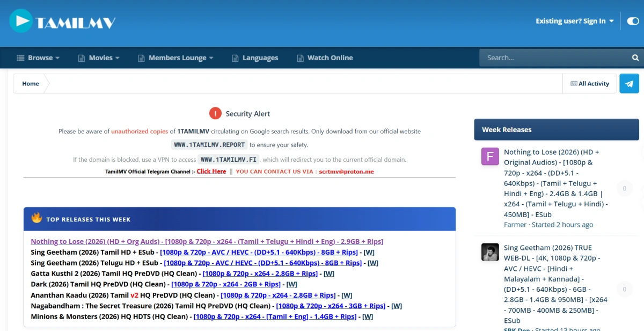Click the purple F avatar of Farmer
The image size is (644, 331).
490,156
